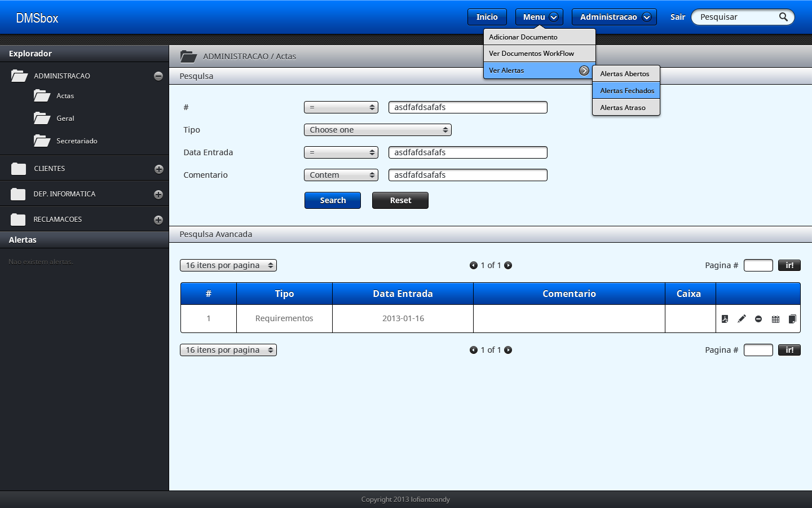Go to previous page using bottom pagination arrow
This screenshot has height=508, width=812.
click(474, 350)
